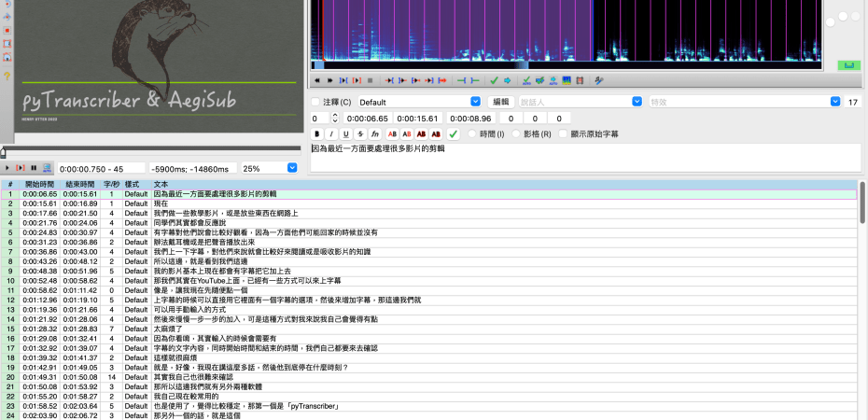Click the 文本 column header

(161, 185)
